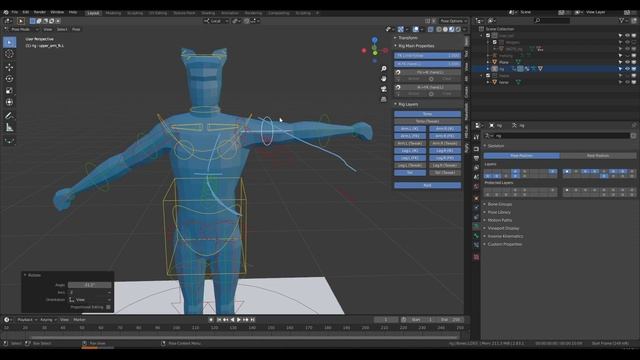Select the Select Box tool
Screen dimensions: 640x360
(x=9, y=42)
